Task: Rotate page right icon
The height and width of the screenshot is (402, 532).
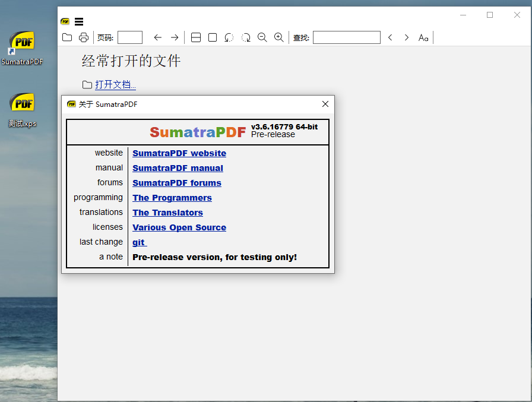Action: [246, 37]
